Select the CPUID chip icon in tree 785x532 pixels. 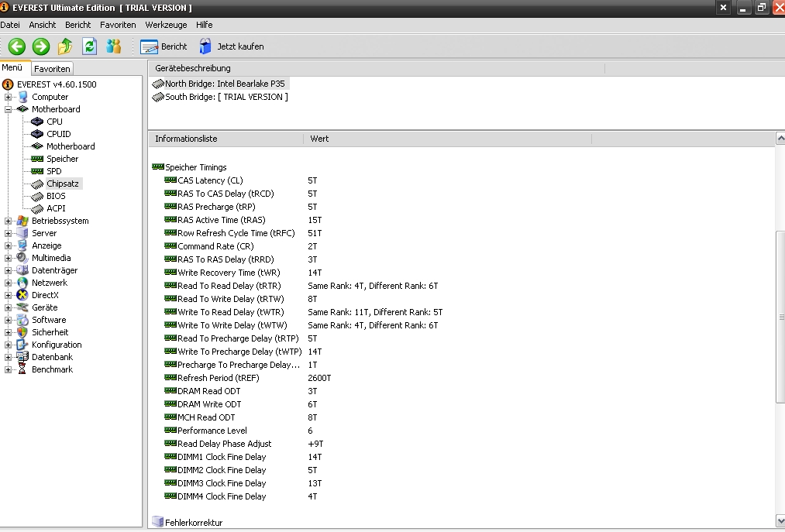point(37,134)
